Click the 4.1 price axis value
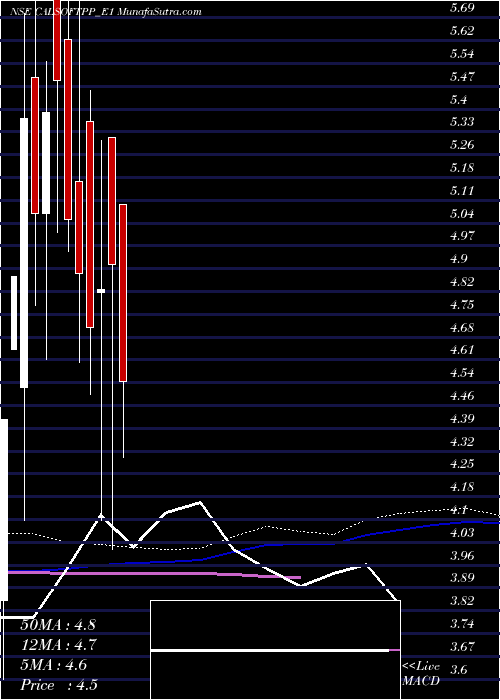This screenshot has height=700, width=500. tap(458, 509)
